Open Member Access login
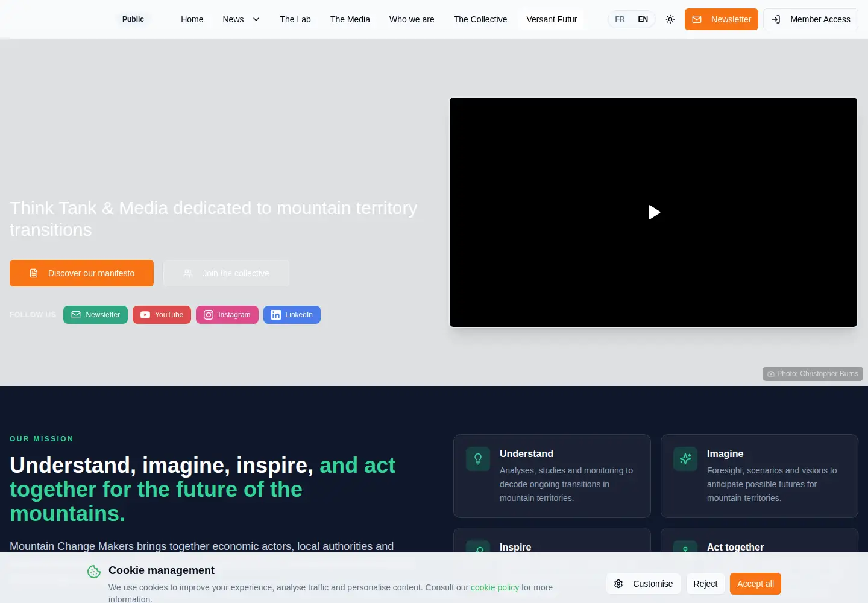Image resolution: width=868 pixels, height=603 pixels. click(x=811, y=19)
